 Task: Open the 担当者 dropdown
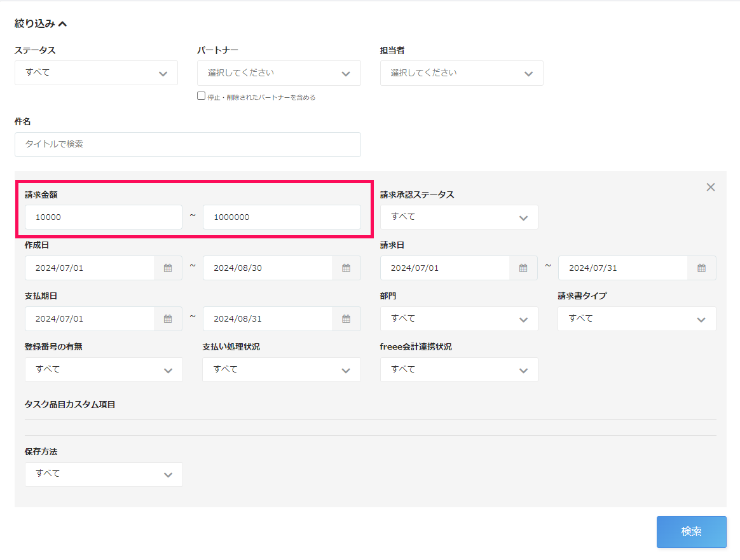(462, 73)
